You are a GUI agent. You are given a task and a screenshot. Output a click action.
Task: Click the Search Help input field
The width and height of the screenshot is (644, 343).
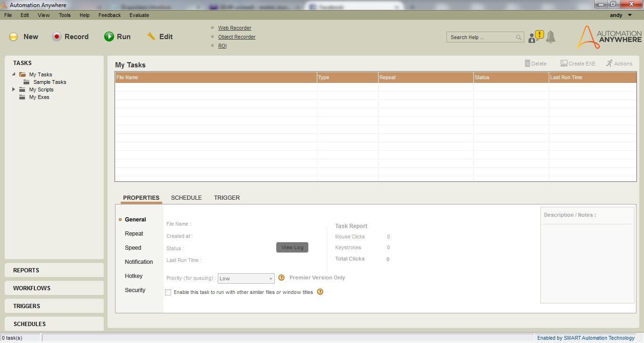coord(481,37)
